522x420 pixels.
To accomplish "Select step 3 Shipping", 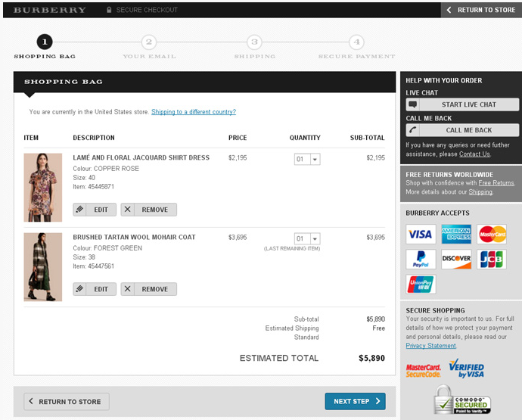I will pos(255,42).
